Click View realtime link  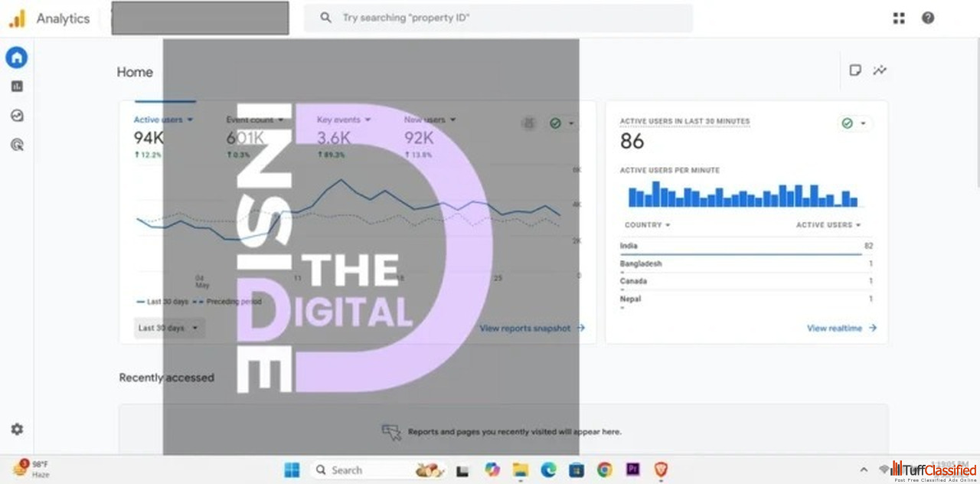pos(841,328)
